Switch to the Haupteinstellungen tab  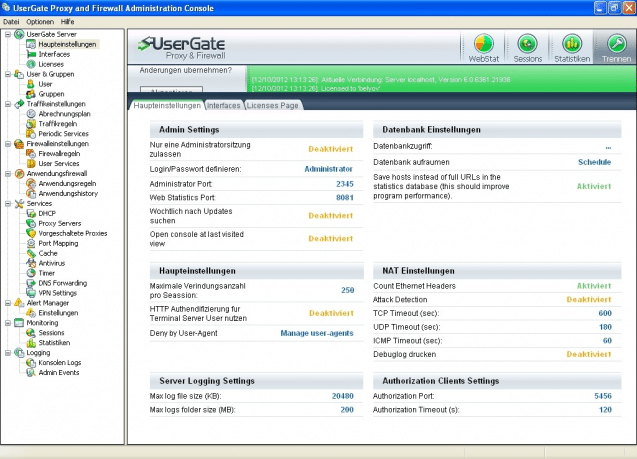click(x=167, y=105)
